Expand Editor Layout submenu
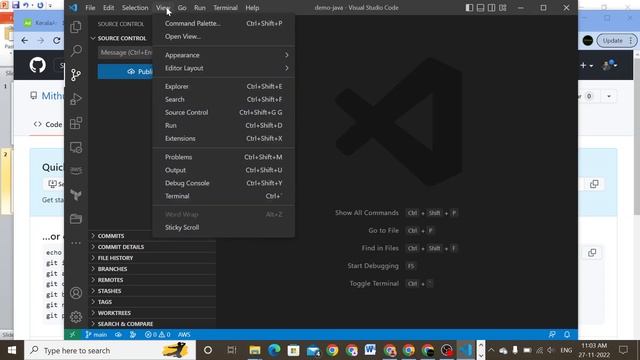This screenshot has width=640, height=360. [x=223, y=68]
